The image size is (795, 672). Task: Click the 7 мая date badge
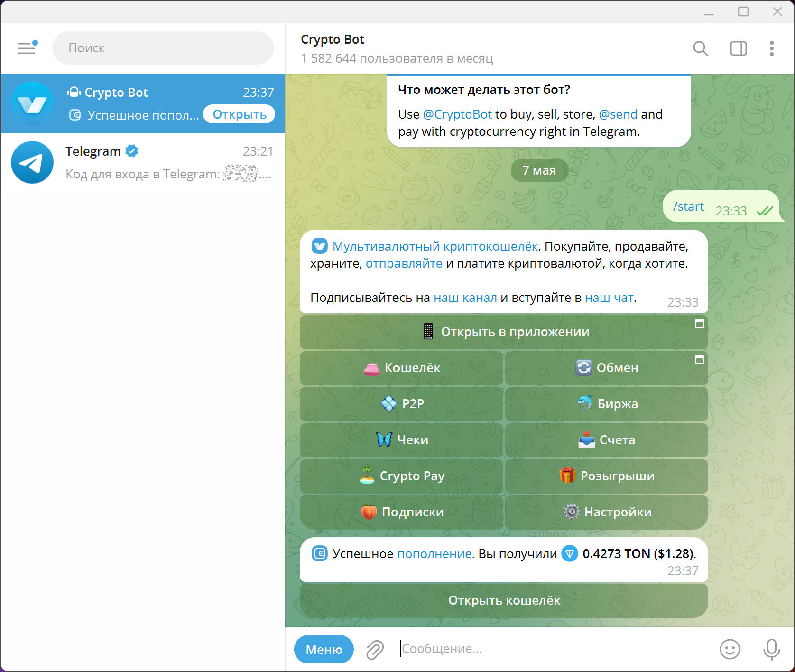[x=539, y=170]
